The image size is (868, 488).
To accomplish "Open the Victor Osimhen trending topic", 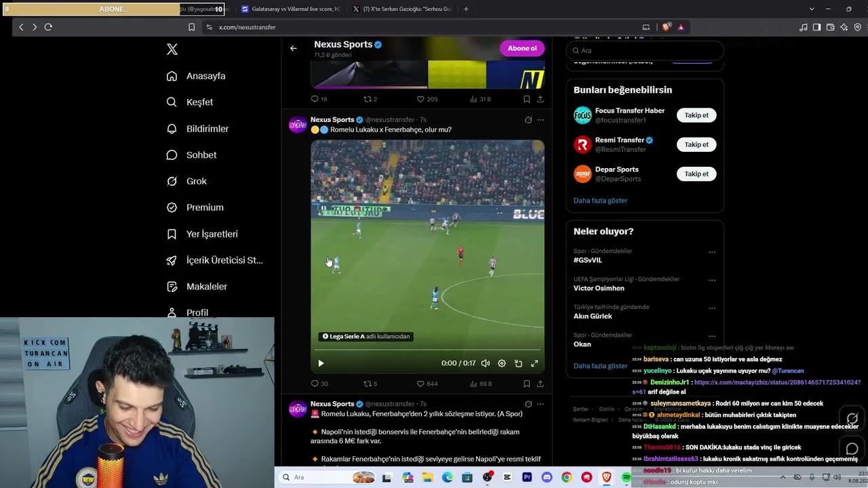I will click(599, 288).
